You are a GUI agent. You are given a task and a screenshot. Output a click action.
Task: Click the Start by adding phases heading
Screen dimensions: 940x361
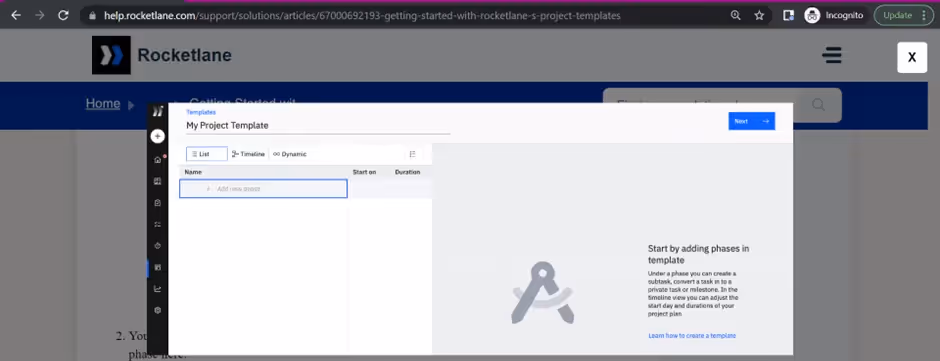698,254
